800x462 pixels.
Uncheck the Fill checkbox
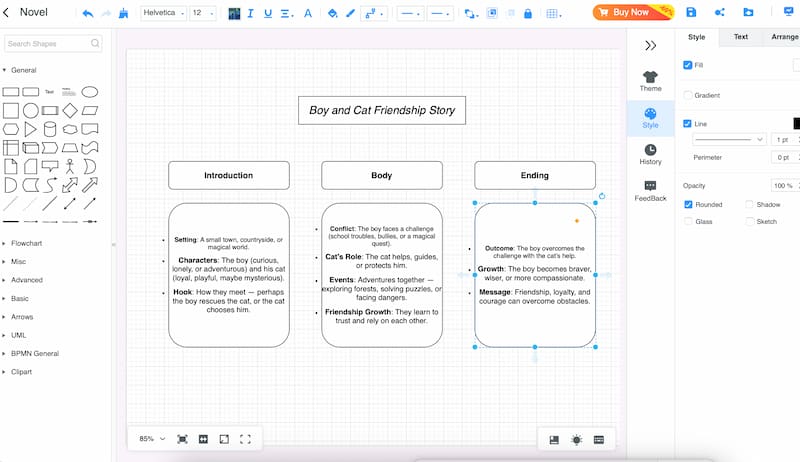pos(687,65)
